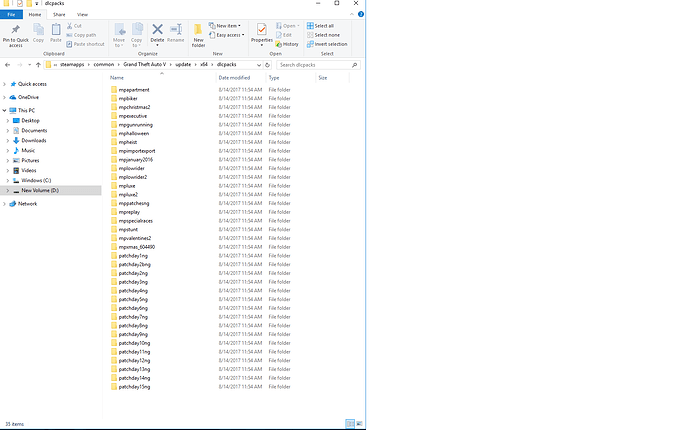Open the Easy access dropdown
690x430 pixels.
coord(227,35)
